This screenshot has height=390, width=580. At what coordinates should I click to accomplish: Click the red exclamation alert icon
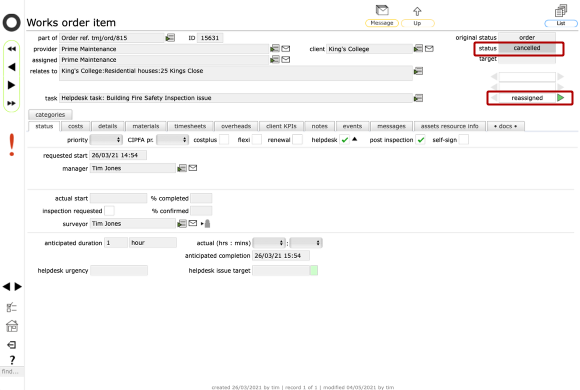pos(12,145)
